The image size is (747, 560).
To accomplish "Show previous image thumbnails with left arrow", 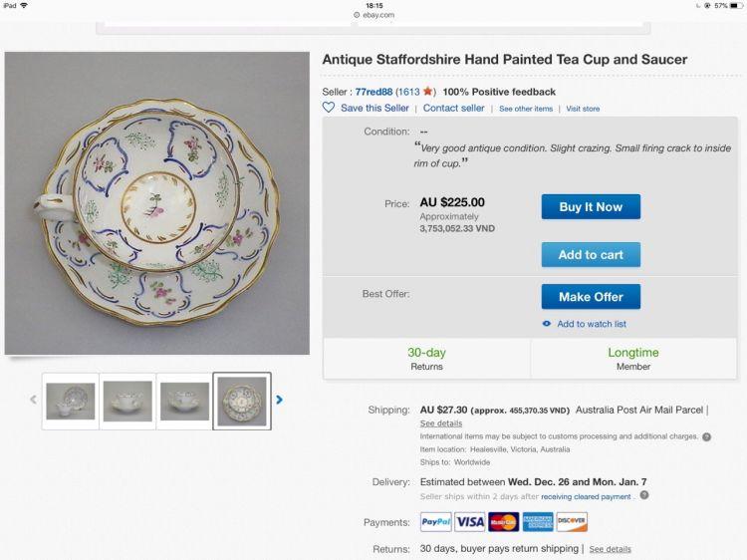I will pyautogui.click(x=33, y=400).
